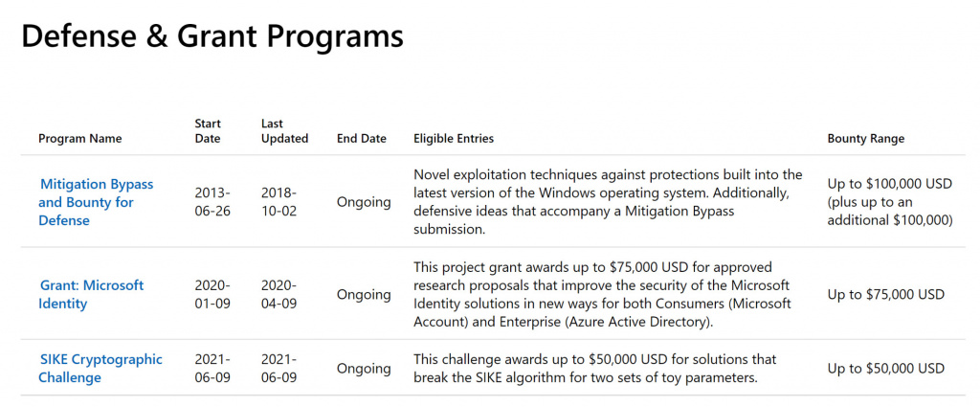The width and height of the screenshot is (980, 407).
Task: Click the Bounty Range column header
Action: tap(865, 139)
